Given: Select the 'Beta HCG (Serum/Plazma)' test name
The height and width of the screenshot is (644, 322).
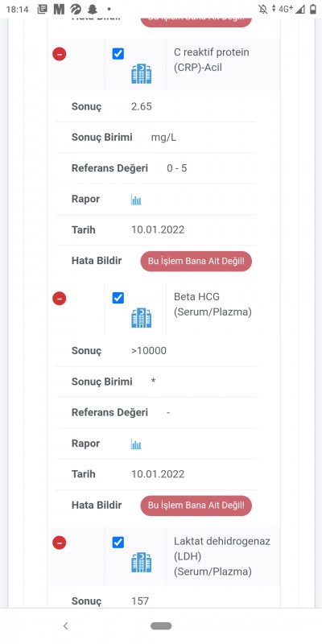Looking at the screenshot, I should tap(213, 304).
